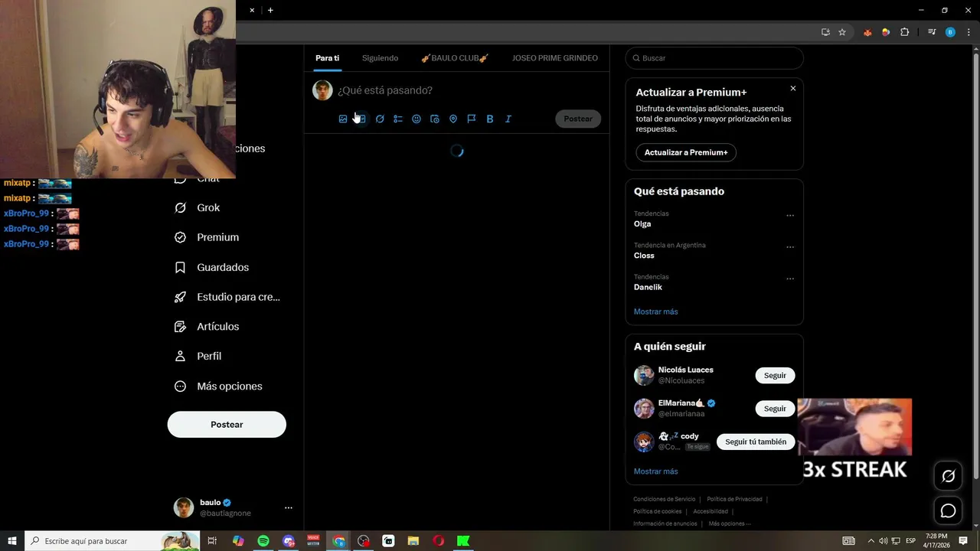Open options for the Danelik trend
Screen dimensions: 980x551
point(790,279)
